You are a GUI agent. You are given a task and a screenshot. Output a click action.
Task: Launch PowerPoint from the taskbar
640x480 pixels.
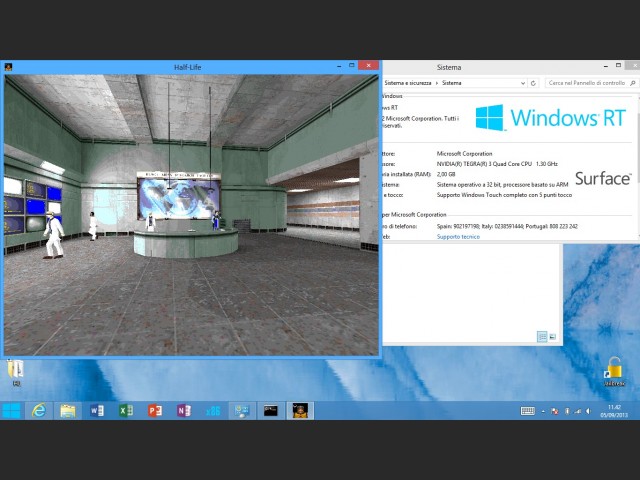(155, 411)
